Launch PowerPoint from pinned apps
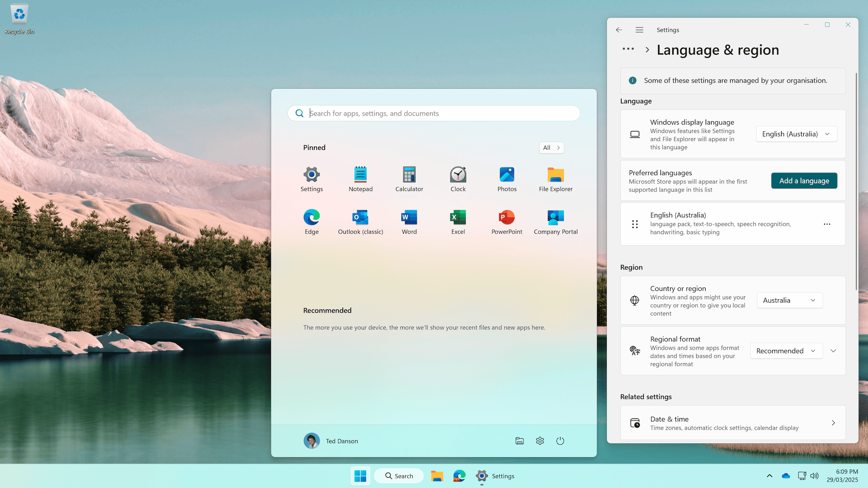868x488 pixels. pos(507,222)
